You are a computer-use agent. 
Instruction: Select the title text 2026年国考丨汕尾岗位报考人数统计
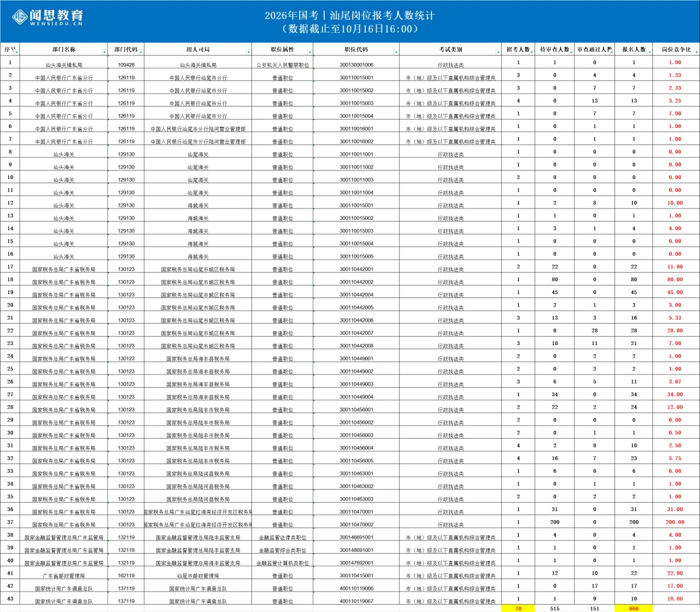click(349, 15)
